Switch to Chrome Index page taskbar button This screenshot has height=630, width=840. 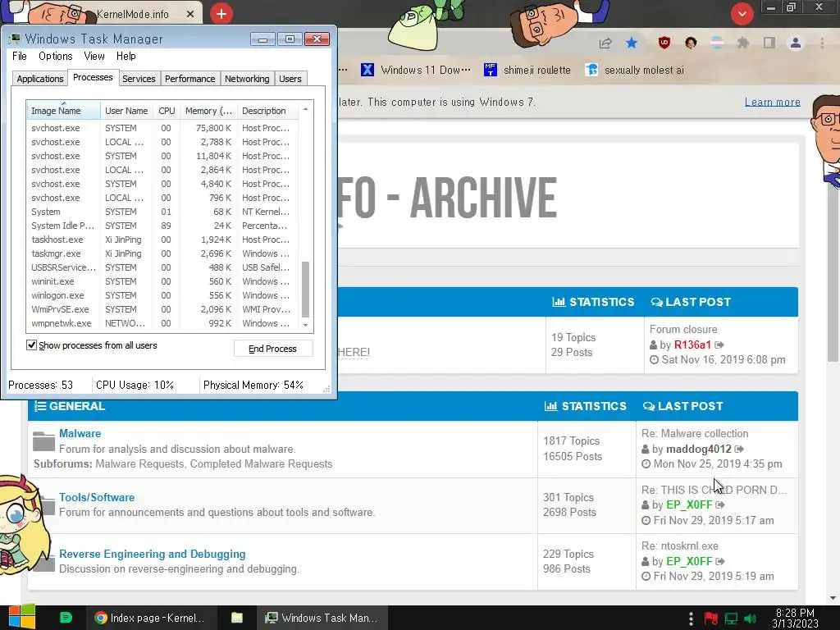point(152,618)
